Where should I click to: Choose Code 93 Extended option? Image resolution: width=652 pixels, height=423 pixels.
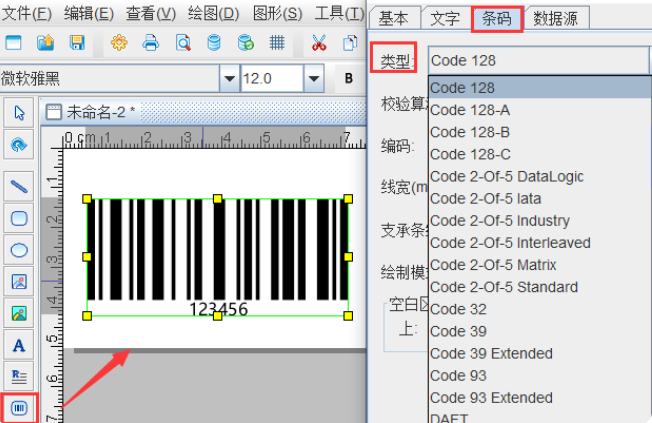[539, 398]
